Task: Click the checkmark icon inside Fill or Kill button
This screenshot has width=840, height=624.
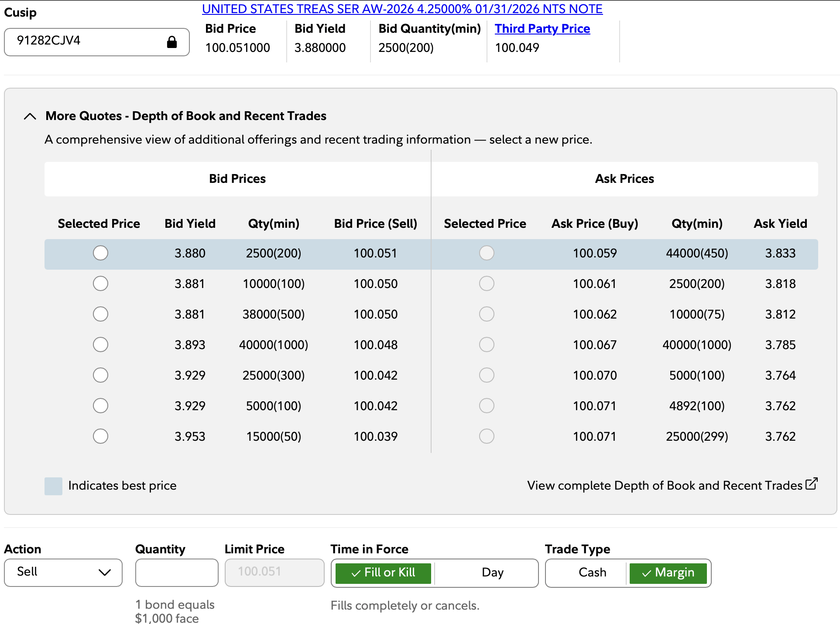Action: pyautogui.click(x=355, y=573)
